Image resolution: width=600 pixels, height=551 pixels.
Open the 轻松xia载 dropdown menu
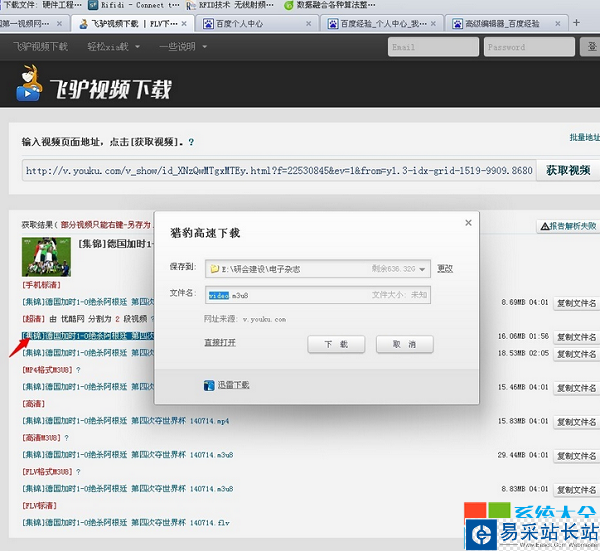click(x=115, y=47)
